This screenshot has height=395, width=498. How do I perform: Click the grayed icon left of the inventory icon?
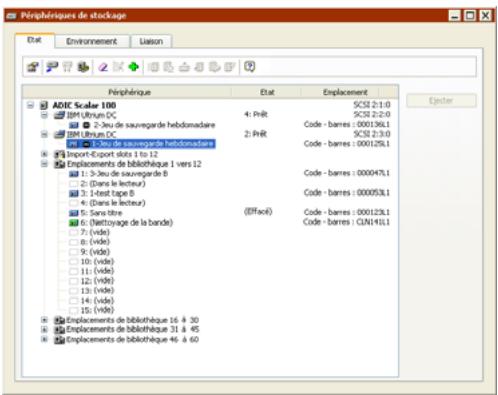pos(67,67)
